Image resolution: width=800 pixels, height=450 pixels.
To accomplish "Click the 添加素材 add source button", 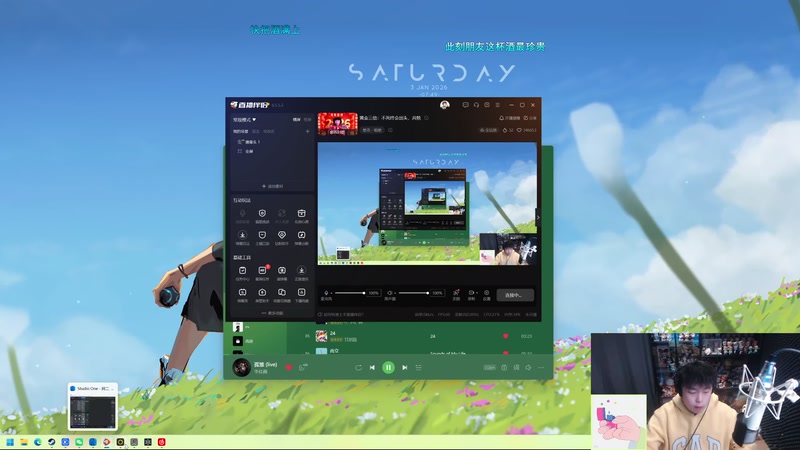I will [x=272, y=186].
